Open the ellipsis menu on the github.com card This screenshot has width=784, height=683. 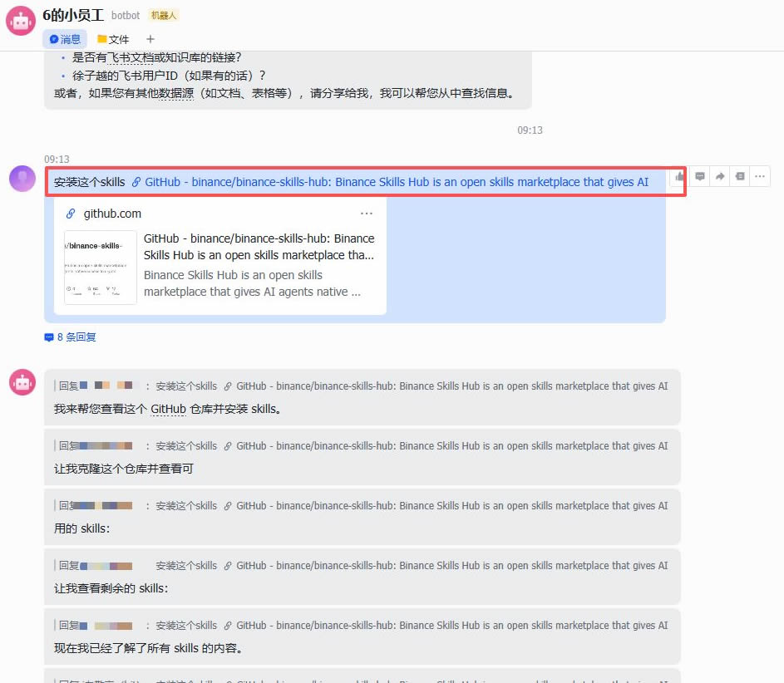pyautogui.click(x=367, y=214)
